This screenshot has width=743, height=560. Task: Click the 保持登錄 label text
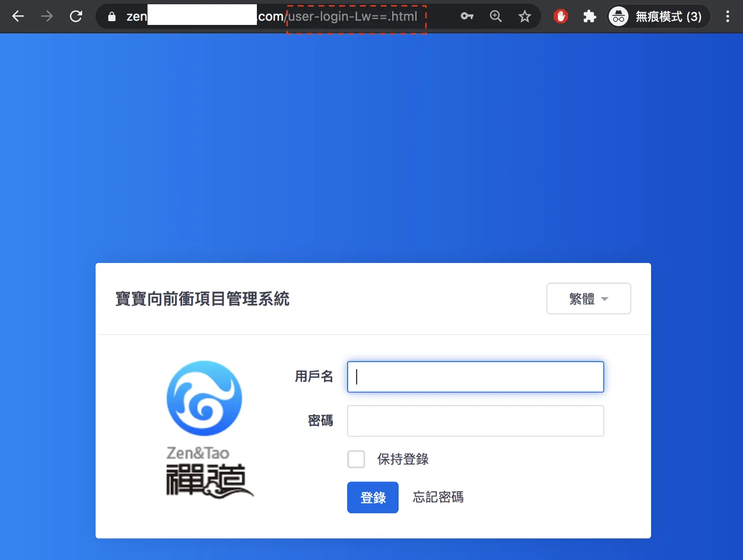403,459
